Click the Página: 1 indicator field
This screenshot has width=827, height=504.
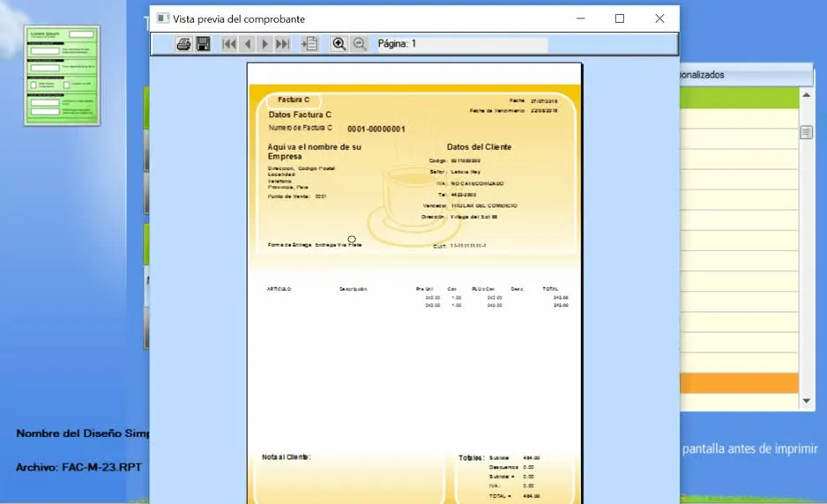(461, 44)
